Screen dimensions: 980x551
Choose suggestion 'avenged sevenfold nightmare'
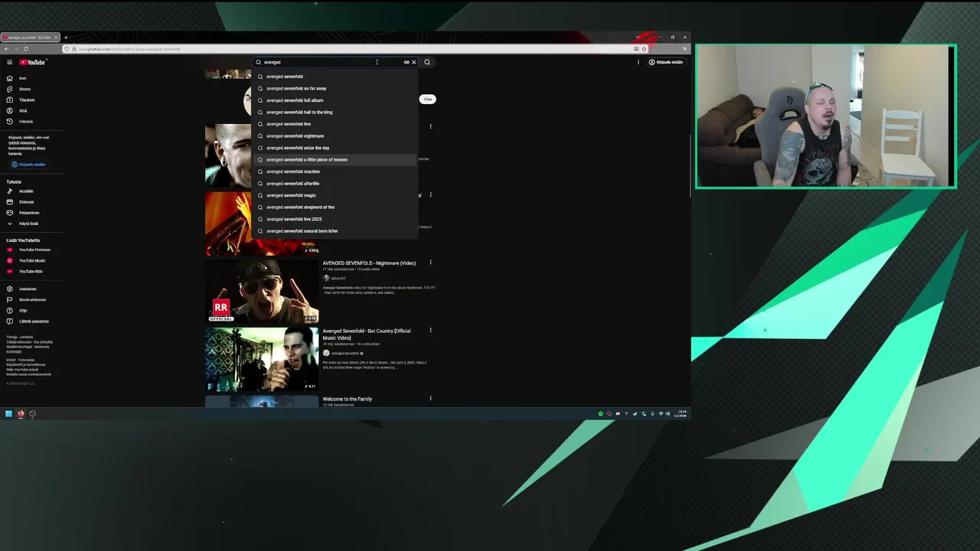coord(335,135)
